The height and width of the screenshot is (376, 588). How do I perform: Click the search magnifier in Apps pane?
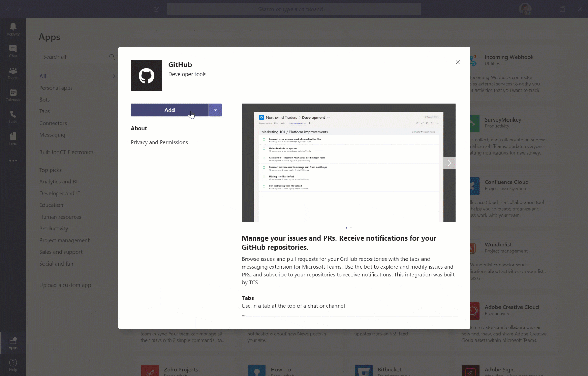point(112,57)
